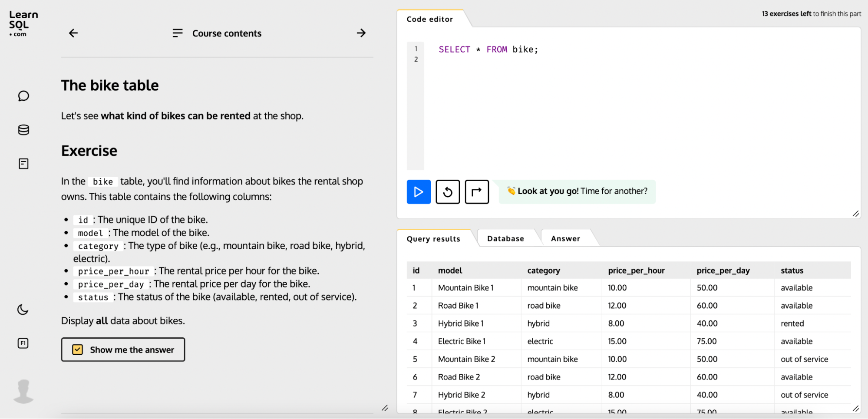Viewport: 868px width, 419px height.
Task: Click the '13 exercises left' progress text
Action: pyautogui.click(x=786, y=13)
